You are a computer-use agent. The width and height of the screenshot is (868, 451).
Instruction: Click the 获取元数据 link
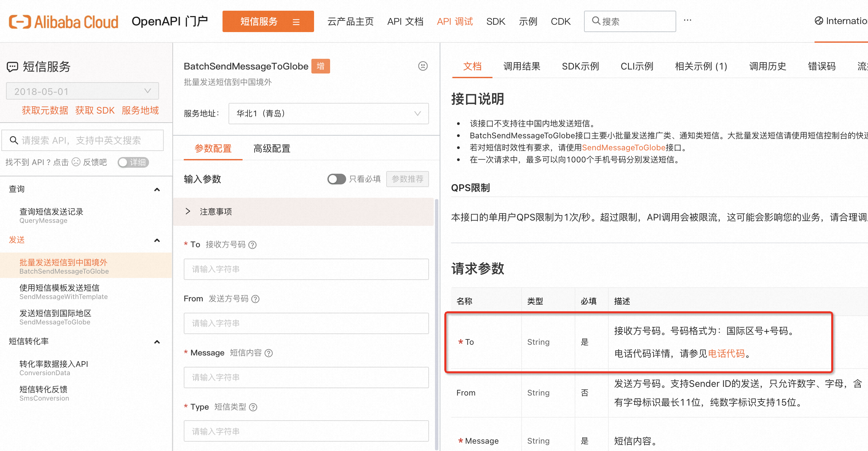(45, 111)
